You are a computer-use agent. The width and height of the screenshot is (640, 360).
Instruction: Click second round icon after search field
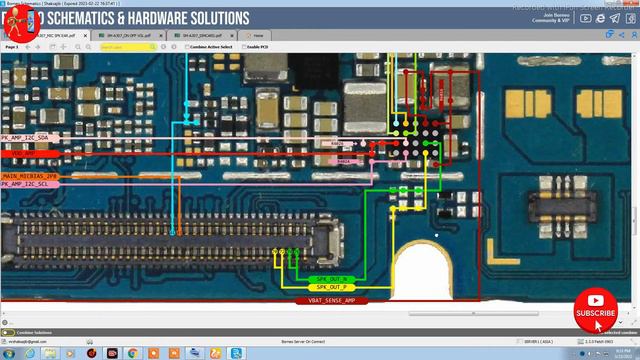tap(174, 47)
